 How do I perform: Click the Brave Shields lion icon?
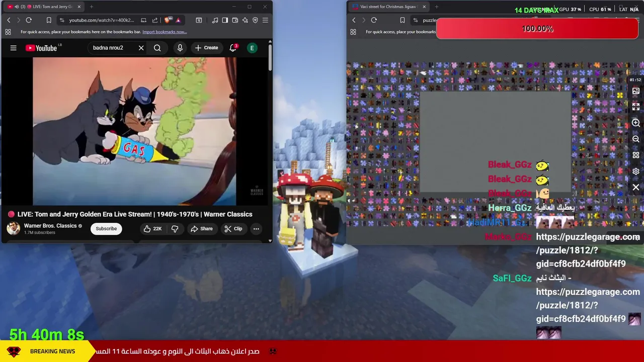tap(168, 20)
